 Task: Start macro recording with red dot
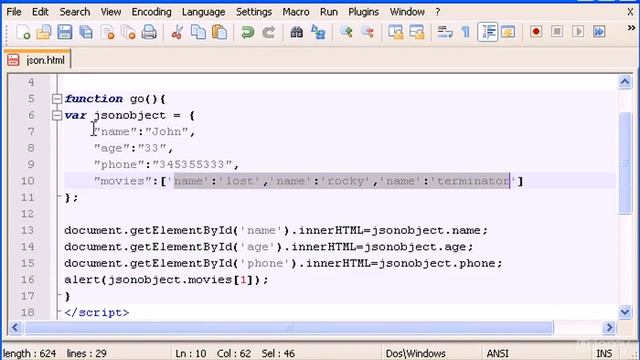tap(536, 32)
